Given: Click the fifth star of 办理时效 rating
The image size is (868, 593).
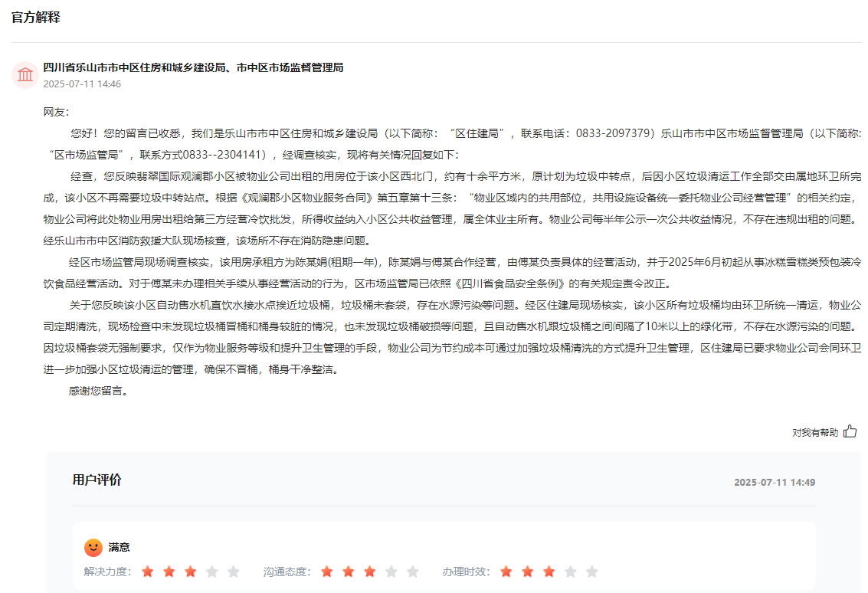Looking at the screenshot, I should click(591, 571).
